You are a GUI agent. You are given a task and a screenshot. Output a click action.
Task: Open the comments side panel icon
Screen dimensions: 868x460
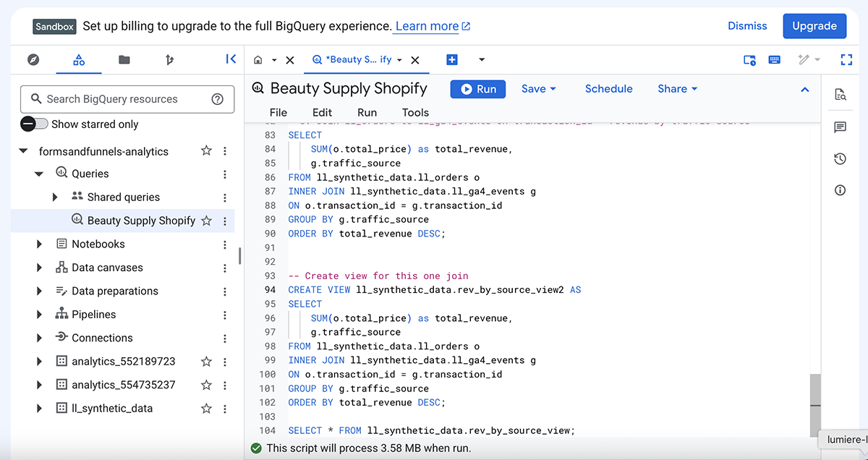pyautogui.click(x=840, y=127)
